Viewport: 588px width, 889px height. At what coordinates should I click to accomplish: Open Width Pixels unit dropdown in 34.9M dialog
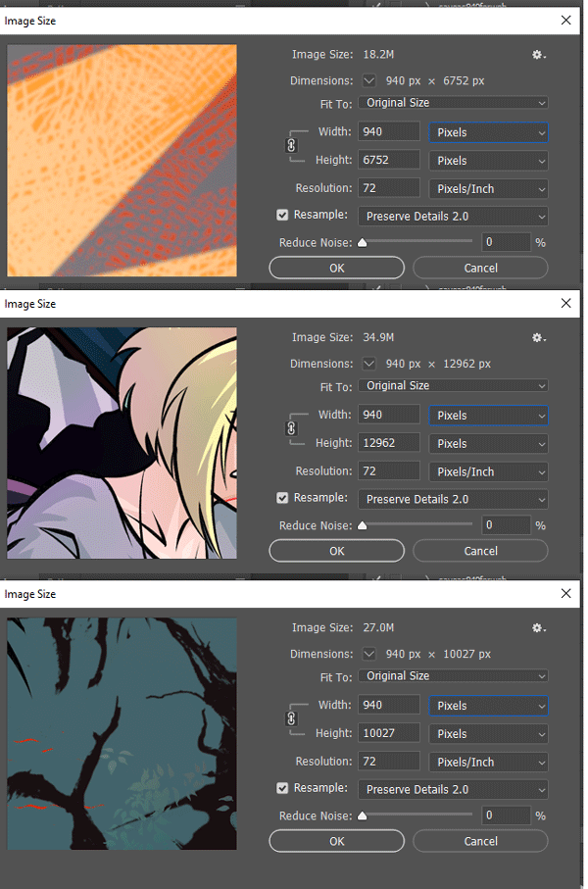[x=488, y=416]
